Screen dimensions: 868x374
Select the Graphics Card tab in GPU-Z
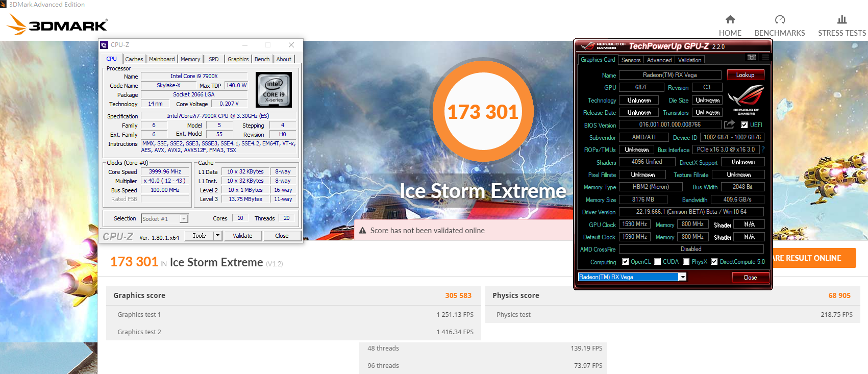point(598,60)
